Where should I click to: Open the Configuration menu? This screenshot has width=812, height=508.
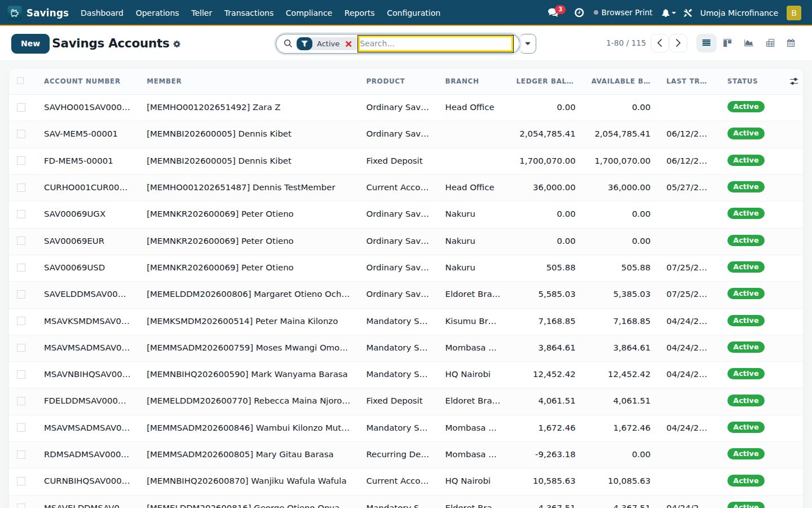(x=413, y=12)
